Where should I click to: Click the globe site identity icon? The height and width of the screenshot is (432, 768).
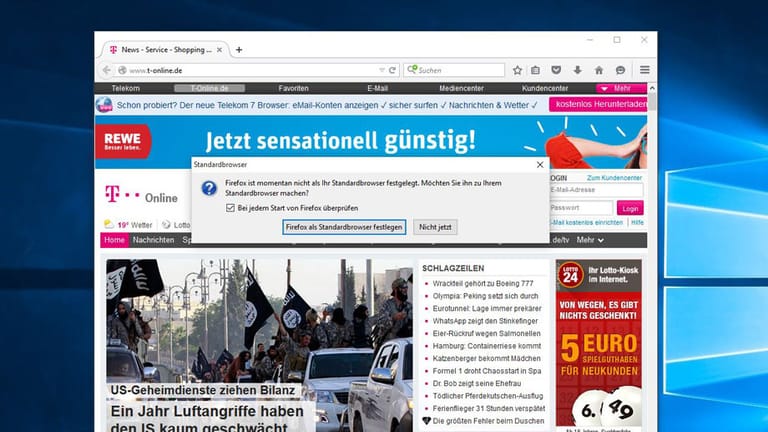pos(122,70)
